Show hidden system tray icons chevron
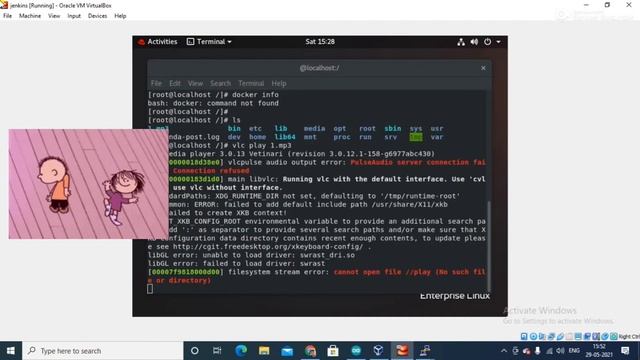The height and width of the screenshot is (360, 640). (x=504, y=351)
